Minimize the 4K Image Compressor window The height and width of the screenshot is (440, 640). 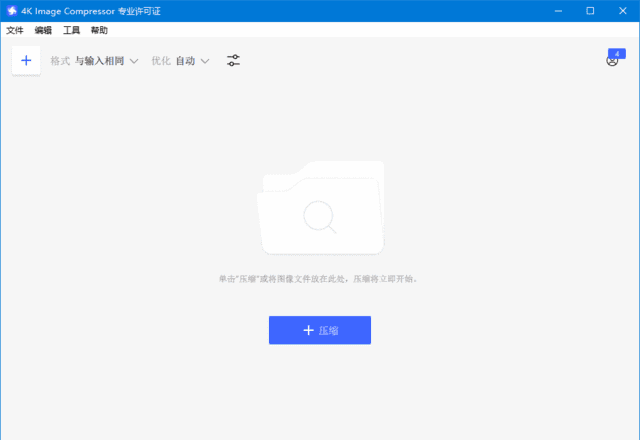pyautogui.click(x=558, y=11)
